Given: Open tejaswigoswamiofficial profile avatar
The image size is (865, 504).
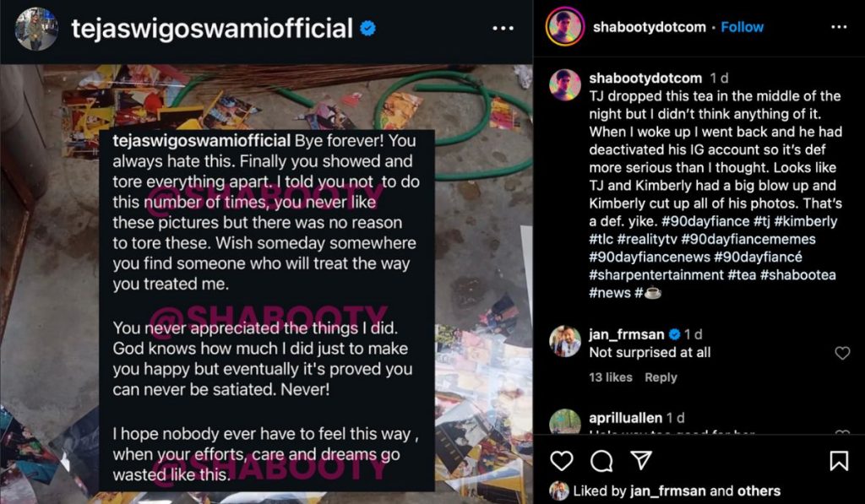Looking at the screenshot, I should click(x=36, y=29).
